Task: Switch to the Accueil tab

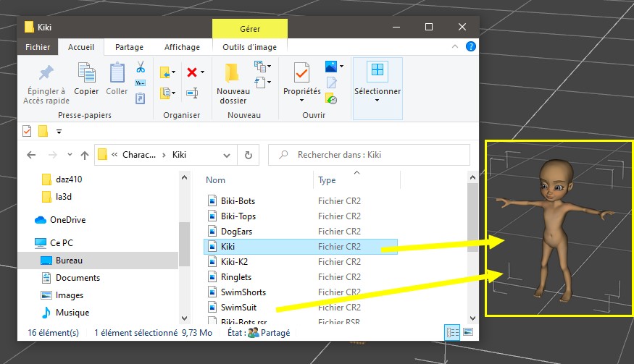Action: (81, 47)
